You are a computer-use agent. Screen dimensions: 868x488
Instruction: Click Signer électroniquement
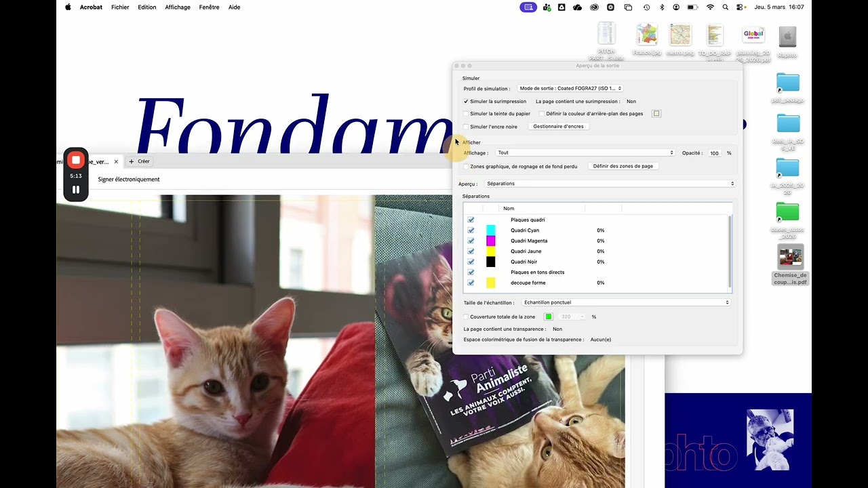pyautogui.click(x=129, y=180)
